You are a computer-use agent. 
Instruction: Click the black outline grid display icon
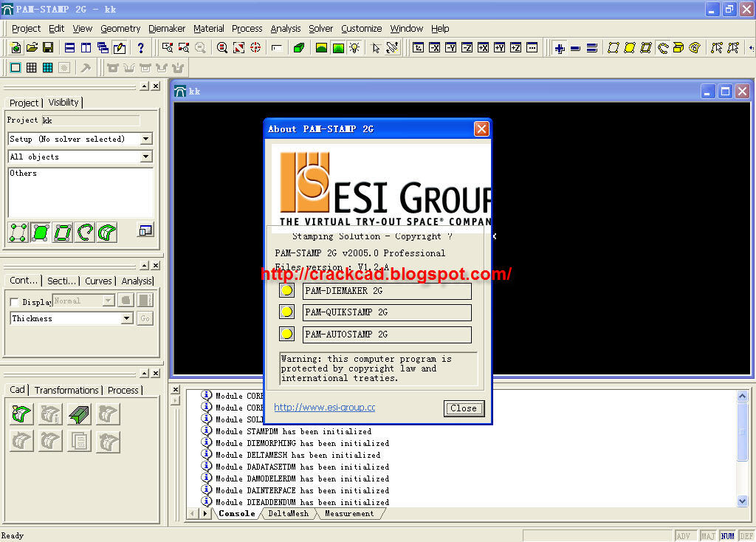31,67
